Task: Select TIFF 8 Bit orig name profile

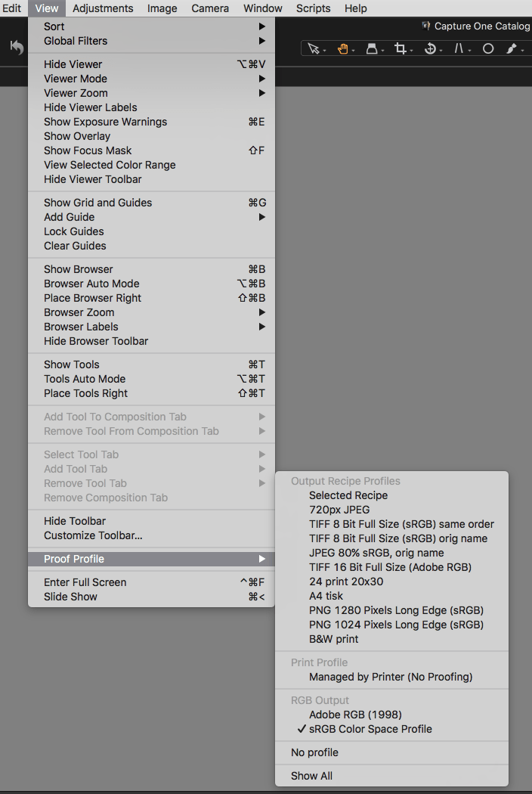Action: pyautogui.click(x=391, y=538)
